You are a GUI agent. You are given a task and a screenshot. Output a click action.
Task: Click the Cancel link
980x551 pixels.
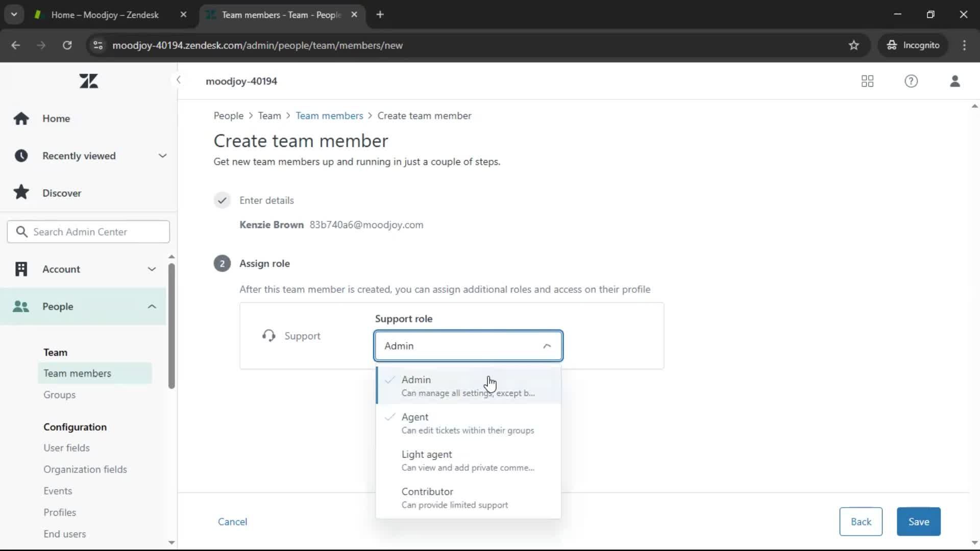232,521
